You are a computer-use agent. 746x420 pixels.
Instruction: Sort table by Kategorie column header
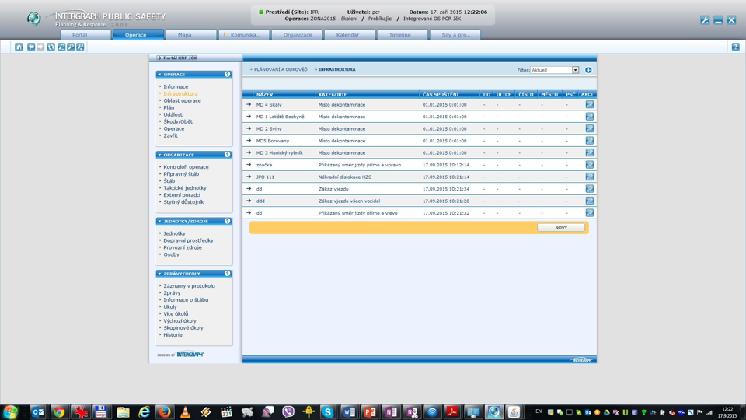pos(332,95)
